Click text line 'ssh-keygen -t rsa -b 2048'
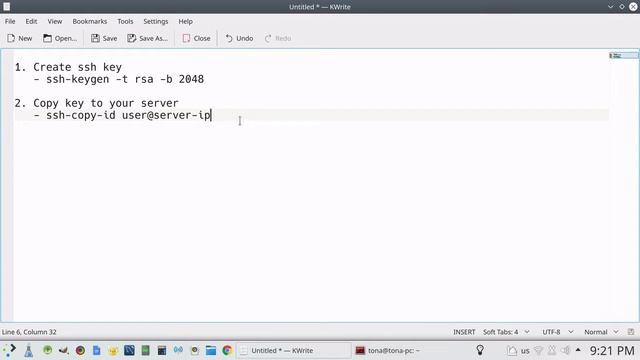The image size is (640, 360). click(125, 79)
